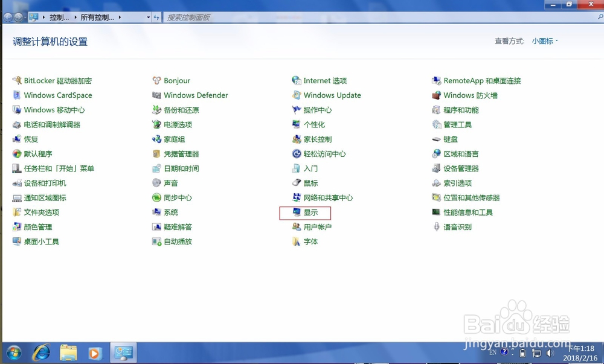Open the 网络和共享中心 link

pyautogui.click(x=328, y=198)
